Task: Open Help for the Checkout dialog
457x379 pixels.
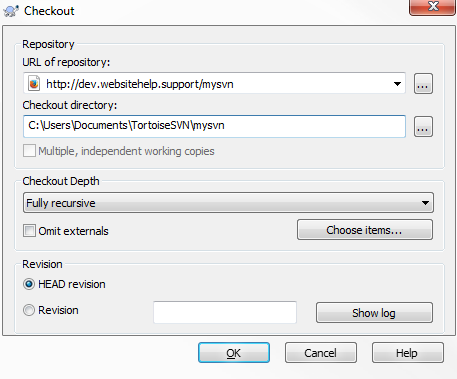Action: click(x=408, y=353)
